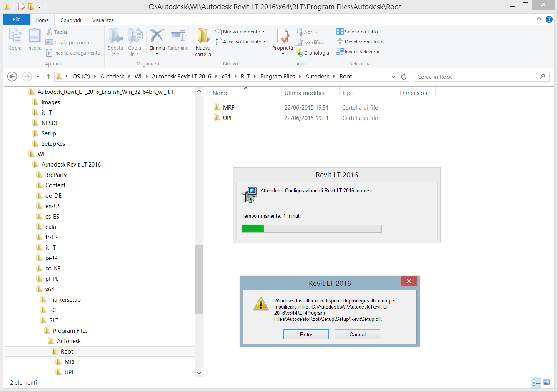Open the Copia in menu
The width and height of the screenshot is (558, 392).
tap(135, 42)
